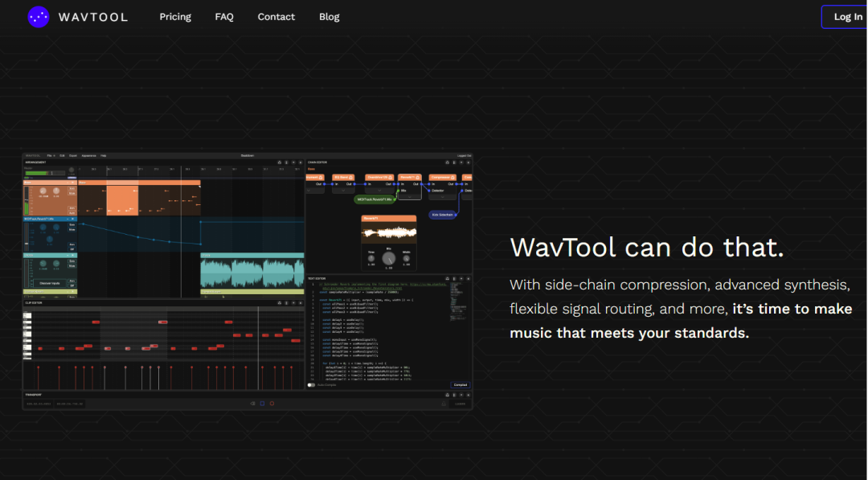
Task: Mute the Bass track
Action: tap(72, 193)
